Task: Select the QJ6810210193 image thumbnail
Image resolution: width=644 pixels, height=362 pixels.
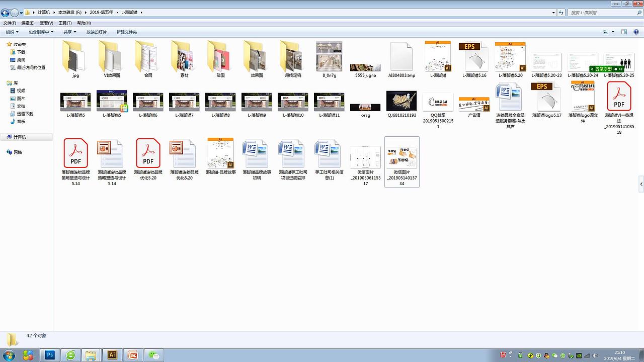Action: 401,101
